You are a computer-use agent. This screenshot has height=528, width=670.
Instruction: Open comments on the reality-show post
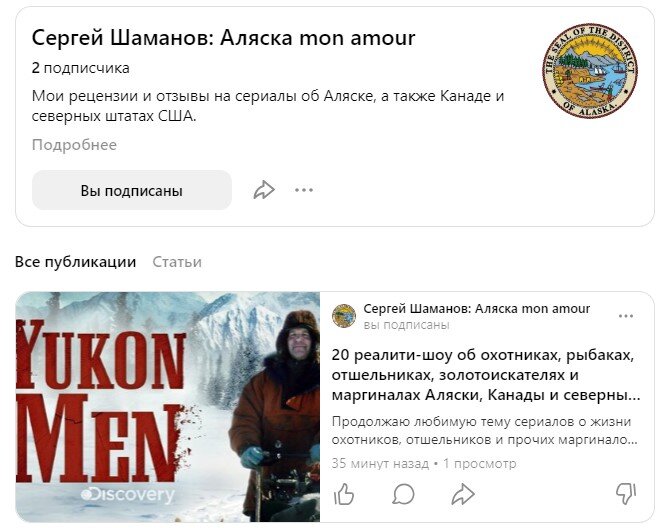[x=403, y=494]
